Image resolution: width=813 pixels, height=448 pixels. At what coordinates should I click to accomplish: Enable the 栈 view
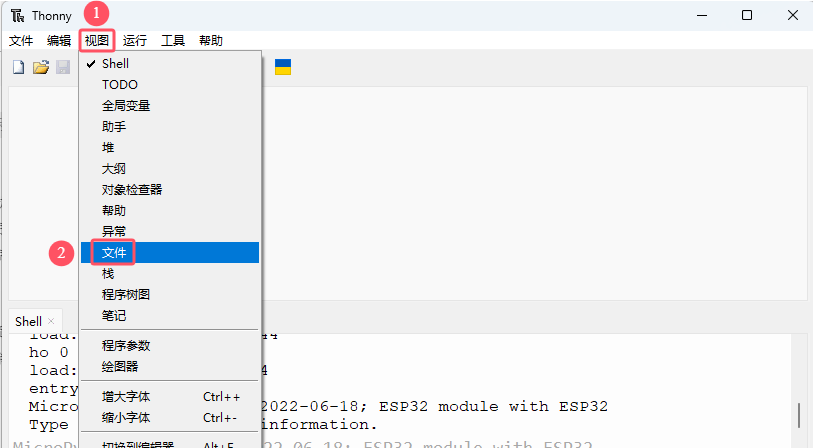click(x=170, y=274)
